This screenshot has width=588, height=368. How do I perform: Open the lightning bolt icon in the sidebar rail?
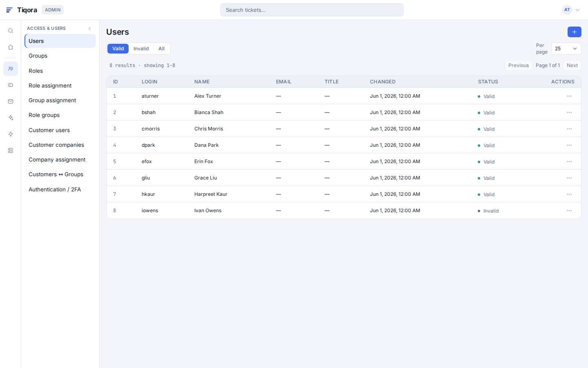[11, 134]
